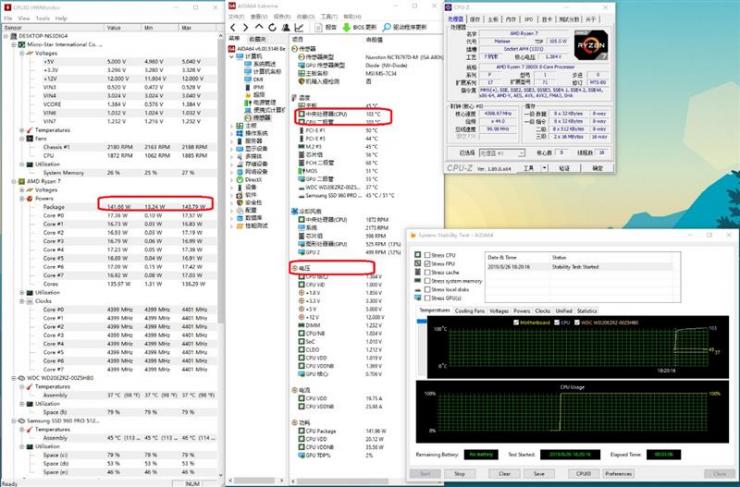
Task: Expand the Temperatures node under Micro-Star
Action: pos(22,130)
